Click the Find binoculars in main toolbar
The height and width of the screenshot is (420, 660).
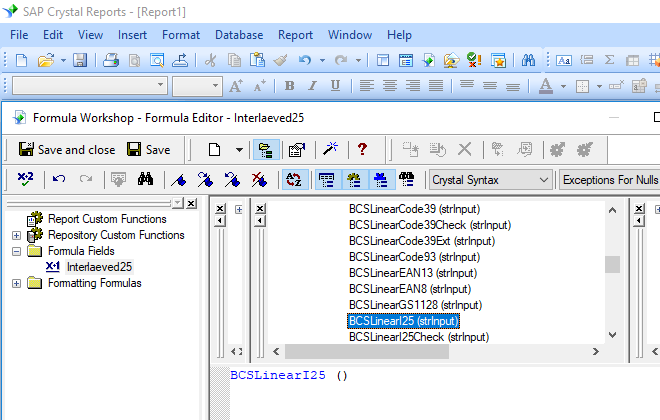tap(528, 61)
